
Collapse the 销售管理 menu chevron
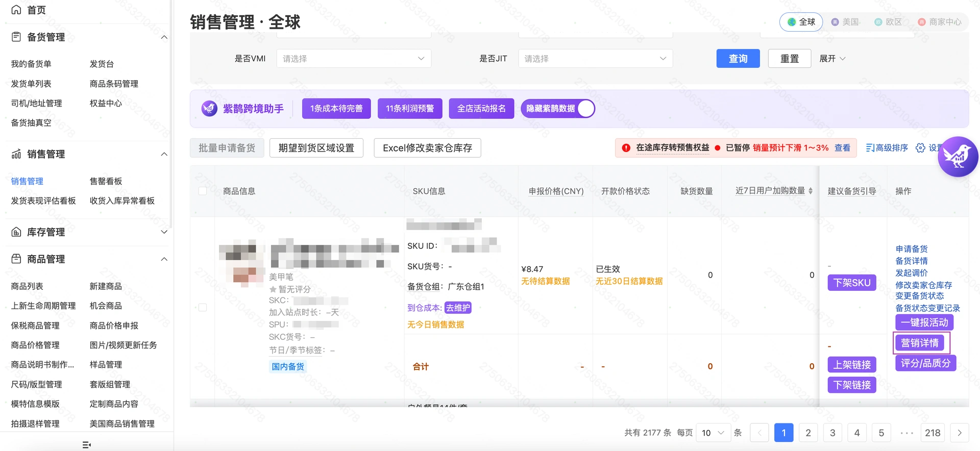[164, 154]
